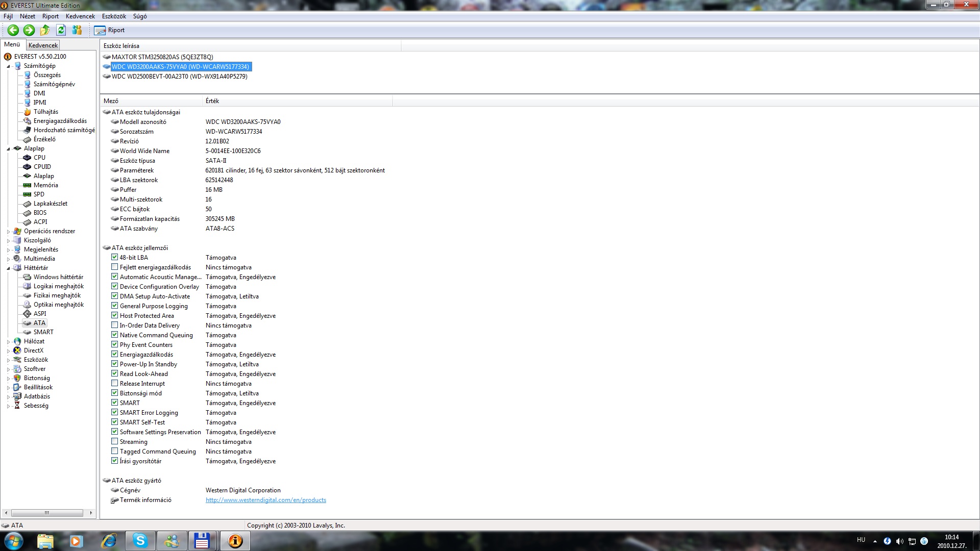Open the Súgó menu

140,16
